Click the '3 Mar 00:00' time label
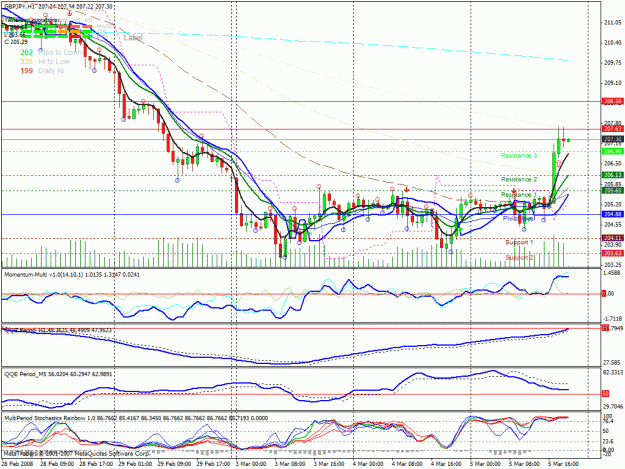 pyautogui.click(x=251, y=464)
